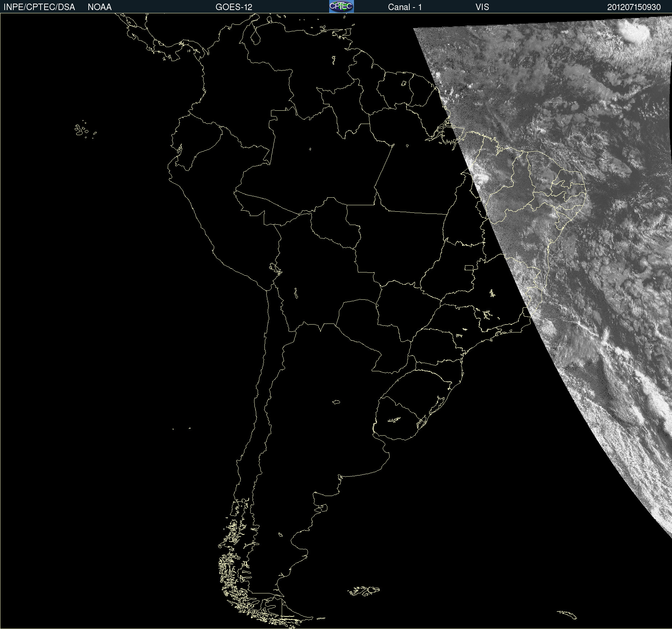Image resolution: width=672 pixels, height=629 pixels.
Task: Click the GOES-12 satellite label
Action: (234, 7)
